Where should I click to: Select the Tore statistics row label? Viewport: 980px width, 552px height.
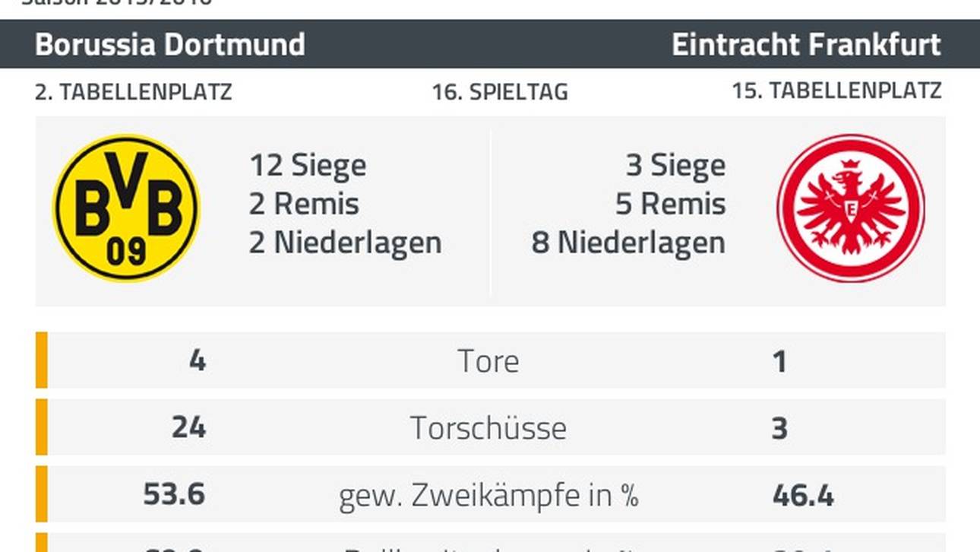(488, 361)
